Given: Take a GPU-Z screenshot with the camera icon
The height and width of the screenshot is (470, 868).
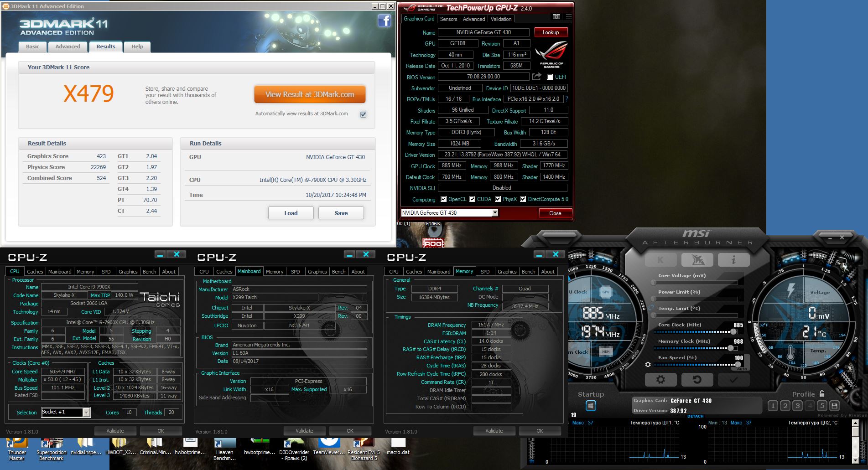Looking at the screenshot, I should tap(556, 16).
